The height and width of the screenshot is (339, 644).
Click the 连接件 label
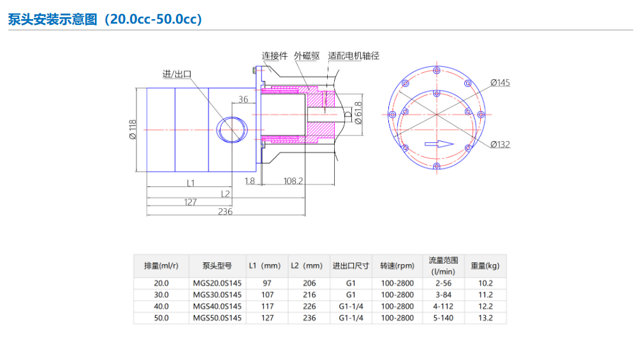coord(275,56)
